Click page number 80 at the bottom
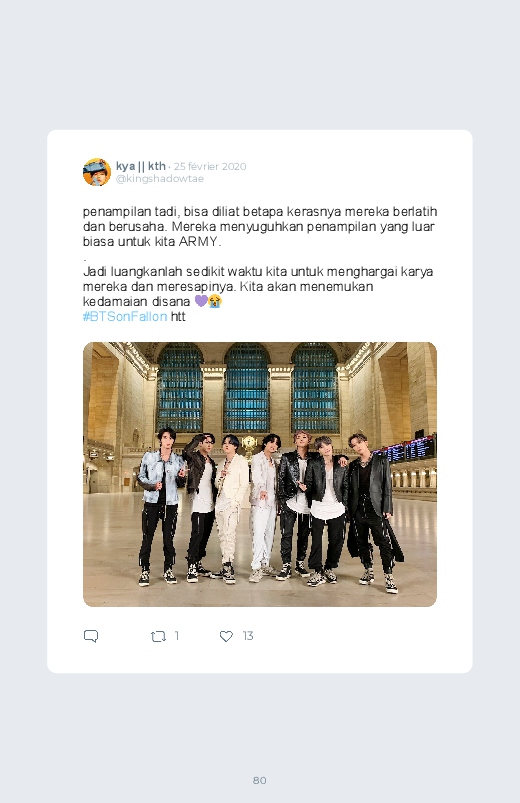The height and width of the screenshot is (803, 520). (x=260, y=780)
